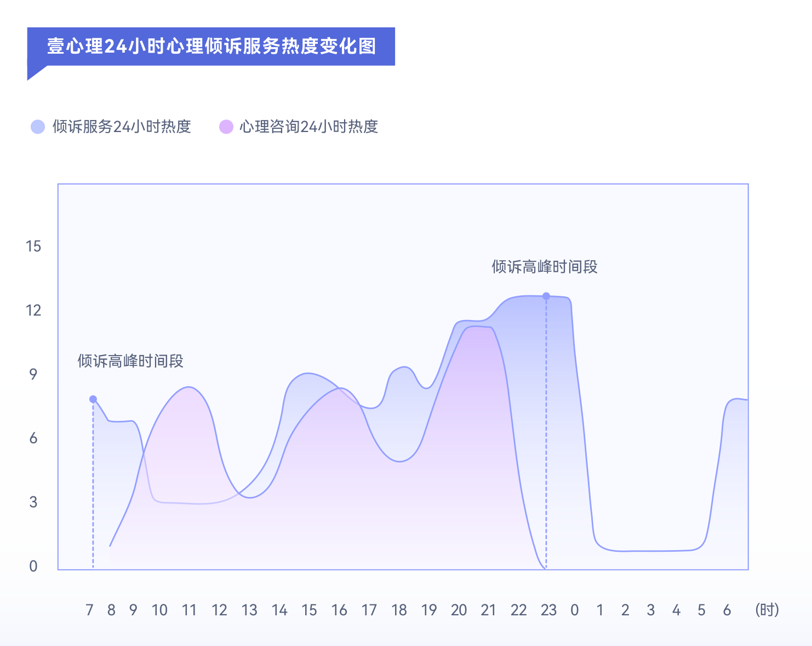Viewport: 812px width, 646px height.
Task: Click the hour label 8 on the x-axis
Action: (111, 610)
